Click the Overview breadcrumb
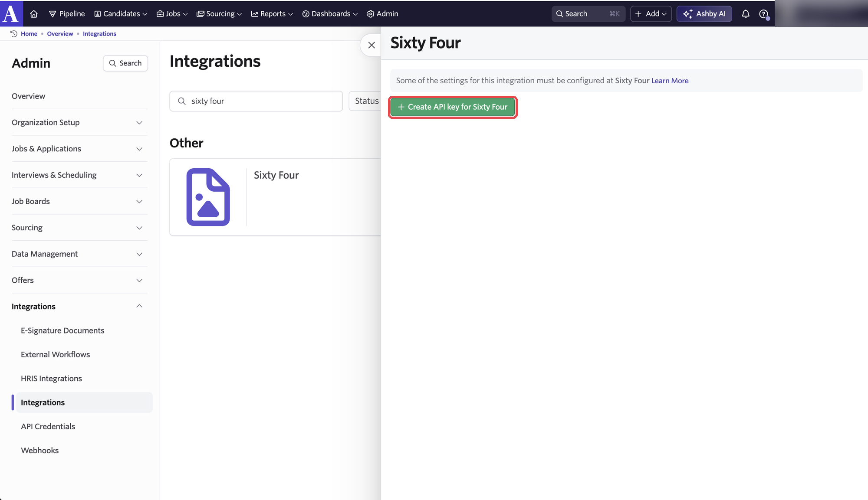868x500 pixels. (x=60, y=34)
